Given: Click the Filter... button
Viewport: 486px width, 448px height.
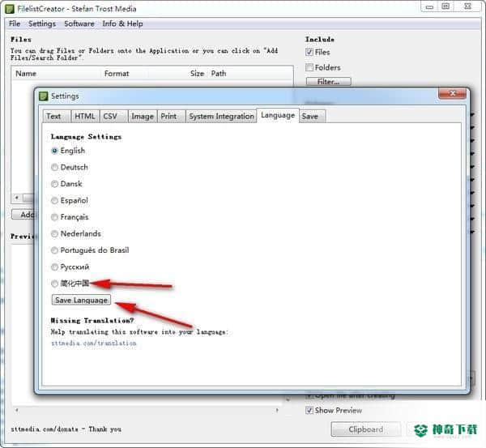Looking at the screenshot, I should coord(329,82).
